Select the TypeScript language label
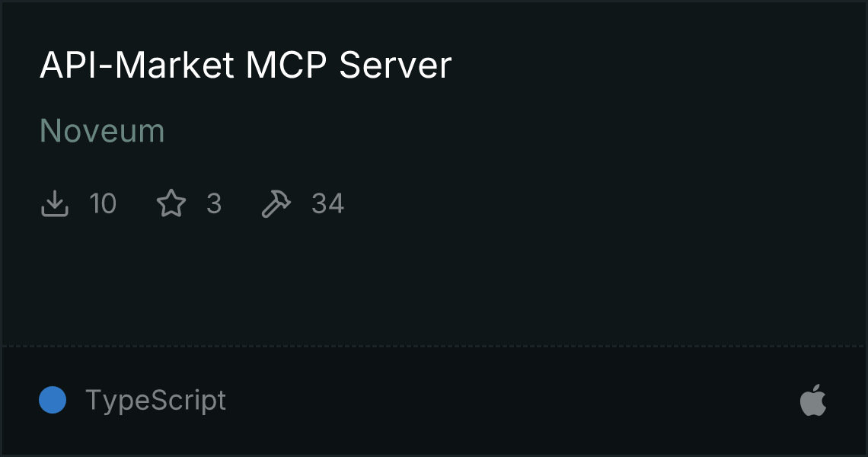This screenshot has width=868, height=457. tap(155, 400)
